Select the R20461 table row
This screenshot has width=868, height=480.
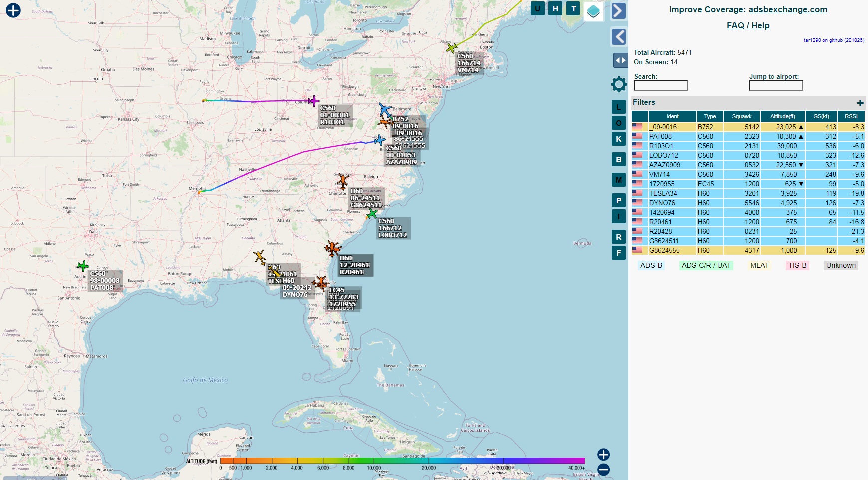748,222
